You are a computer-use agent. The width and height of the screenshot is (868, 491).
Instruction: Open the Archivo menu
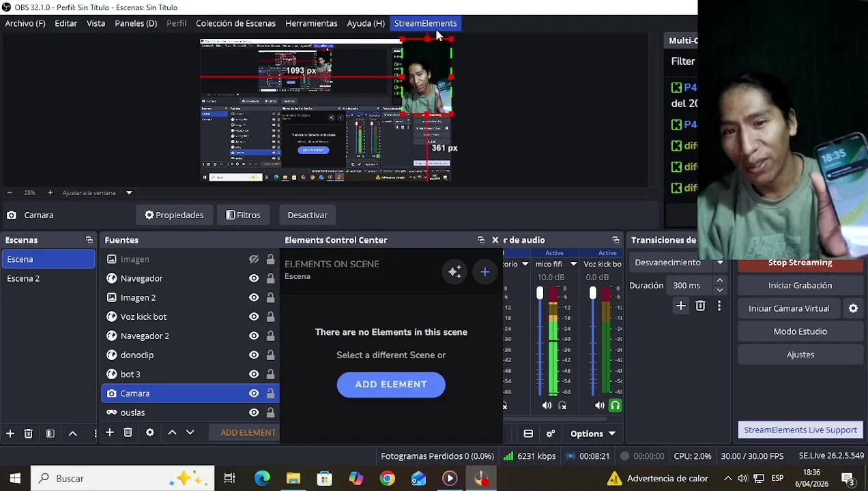pyautogui.click(x=25, y=23)
